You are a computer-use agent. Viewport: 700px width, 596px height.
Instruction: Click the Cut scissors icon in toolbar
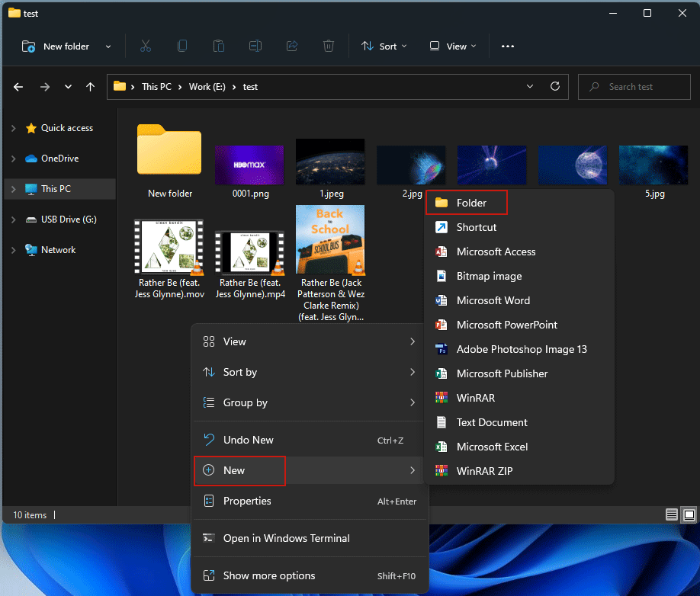point(146,46)
